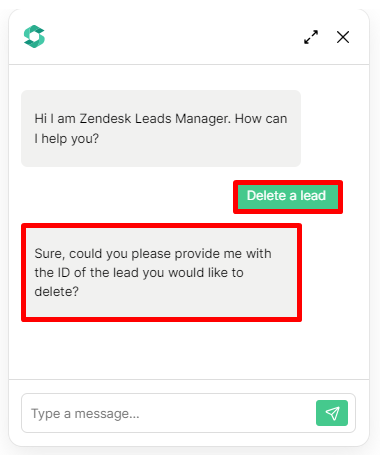
Task: Click the words "Zendesk Leads Manager" in the greeting
Action: 155,119
